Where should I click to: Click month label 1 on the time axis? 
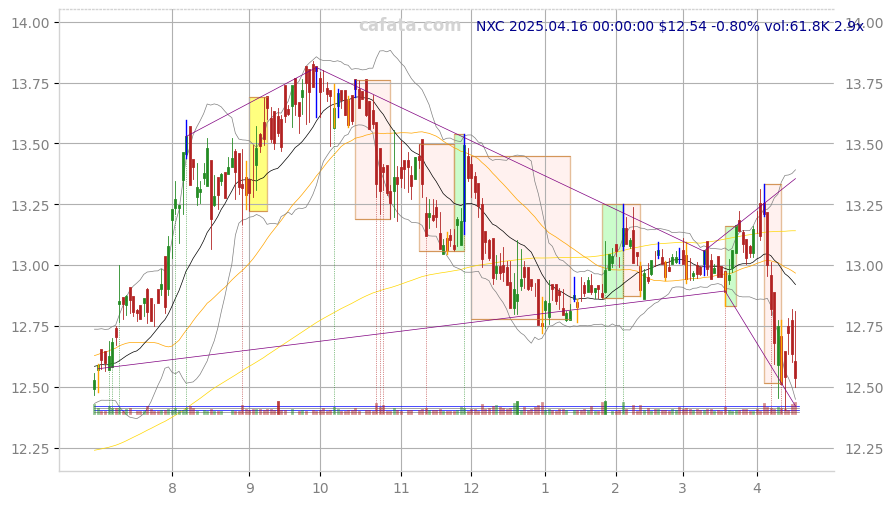pyautogui.click(x=546, y=488)
